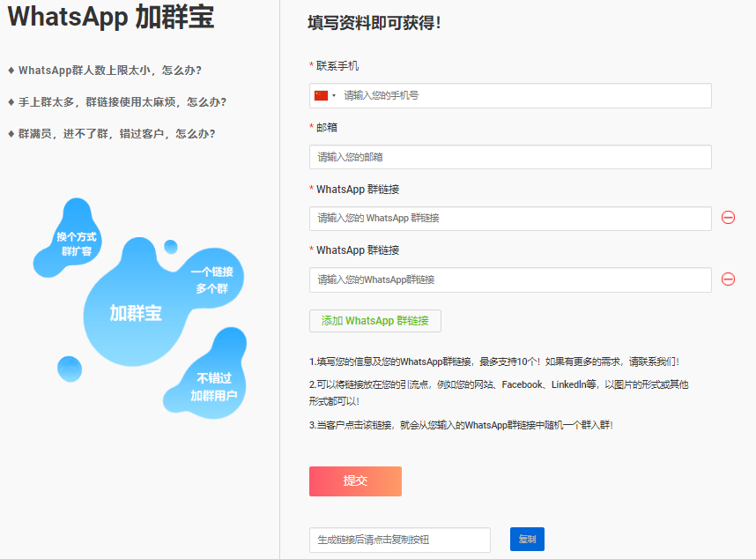Focus the 联系手机 phone number input

pyautogui.click(x=524, y=95)
